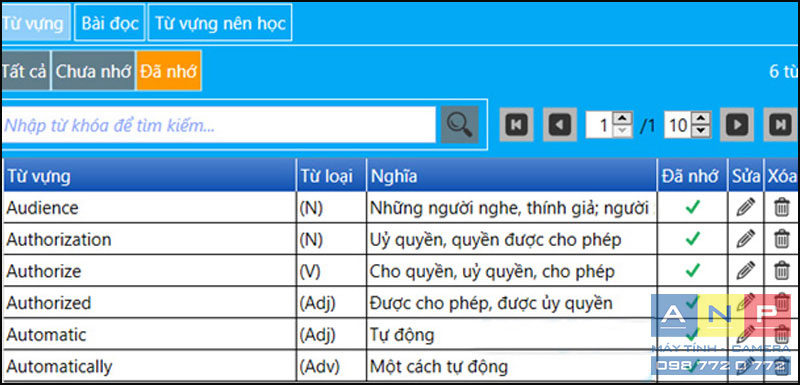Edit the Authorize word pencil icon
The image size is (800, 385).
(745, 270)
